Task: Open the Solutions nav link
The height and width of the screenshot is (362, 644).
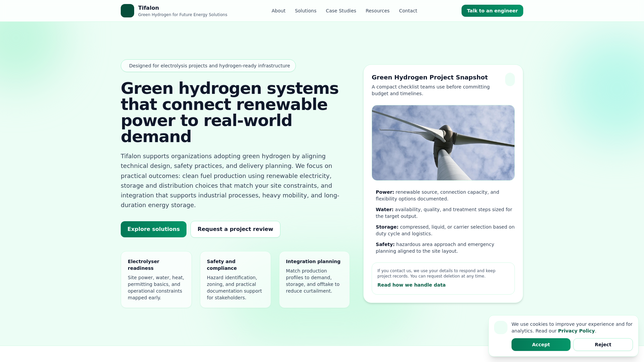Action: point(306,11)
